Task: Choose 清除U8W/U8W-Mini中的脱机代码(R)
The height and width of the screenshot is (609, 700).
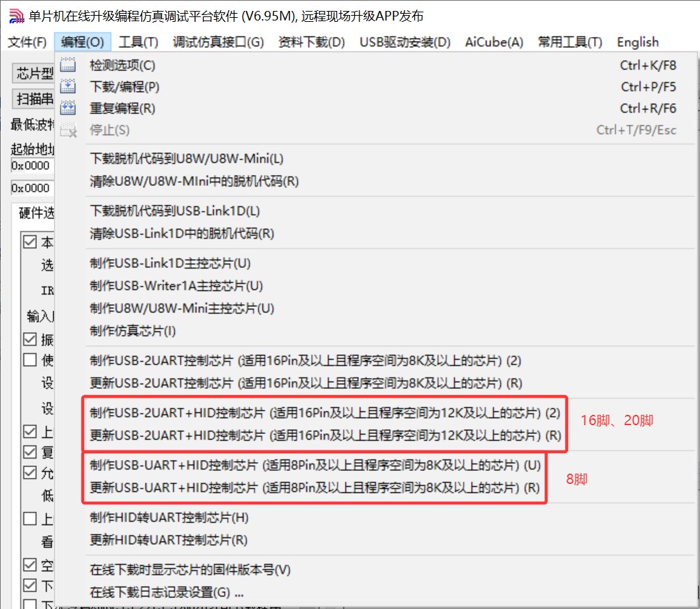Action: click(x=376, y=181)
